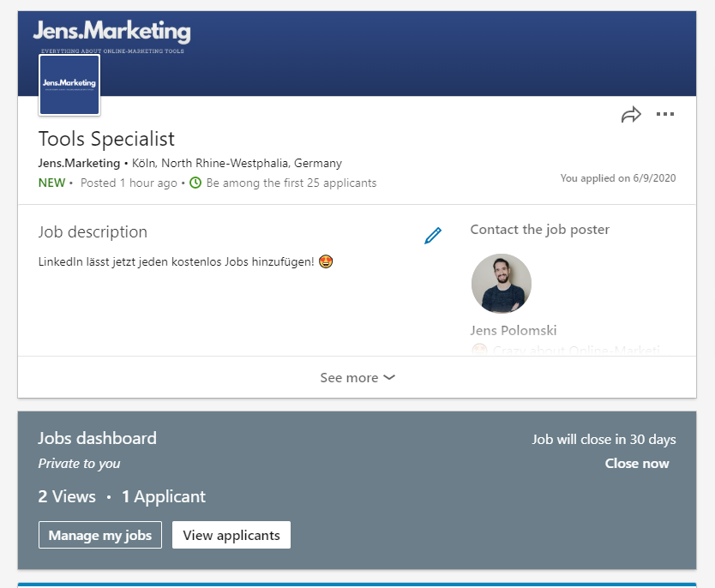715x588 pixels.
Task: Click the Jobs dashboard heading
Action: (x=97, y=438)
